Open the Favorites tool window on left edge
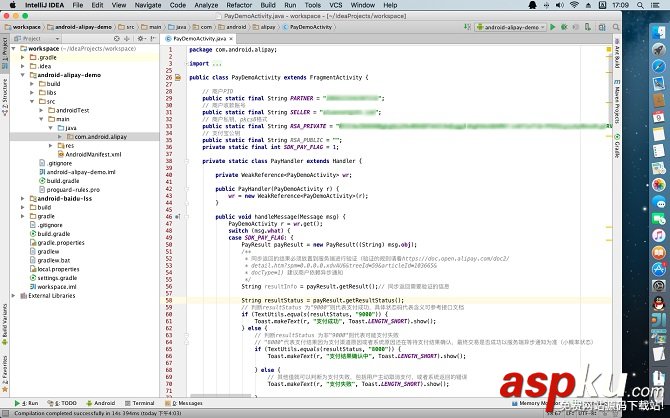Viewport: 670px width, 418px height. (x=4, y=368)
